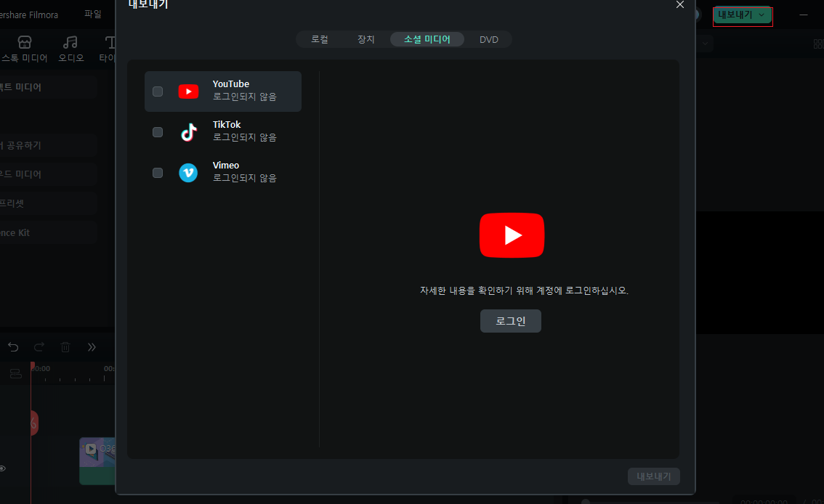This screenshot has height=504, width=824.
Task: Tick the YouTube checkbox
Action: [x=158, y=92]
